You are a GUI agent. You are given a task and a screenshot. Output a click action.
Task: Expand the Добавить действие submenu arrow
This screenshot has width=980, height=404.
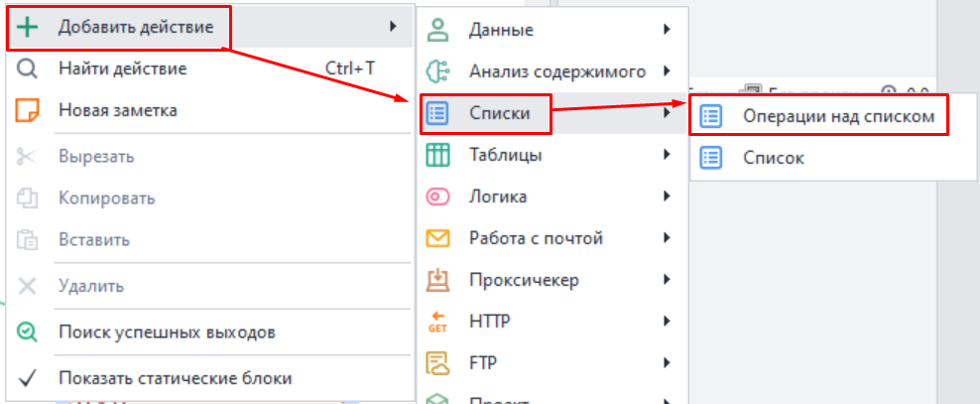pyautogui.click(x=393, y=26)
